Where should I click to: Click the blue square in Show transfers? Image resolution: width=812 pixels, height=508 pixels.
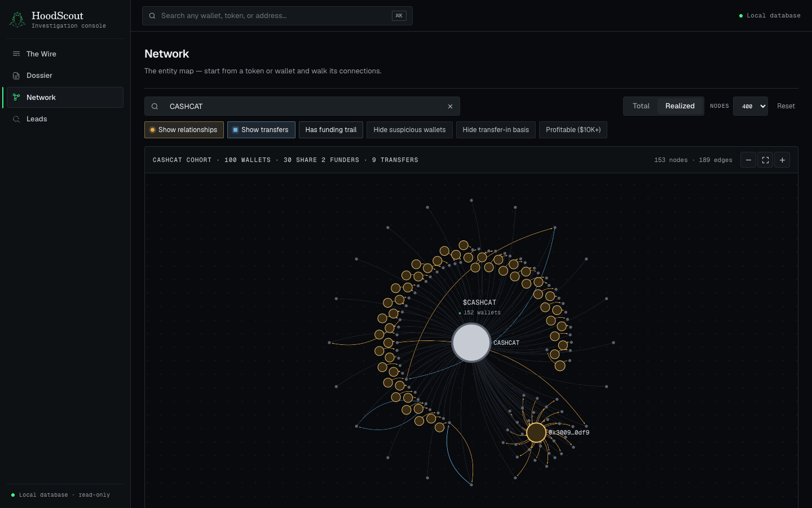click(x=235, y=130)
